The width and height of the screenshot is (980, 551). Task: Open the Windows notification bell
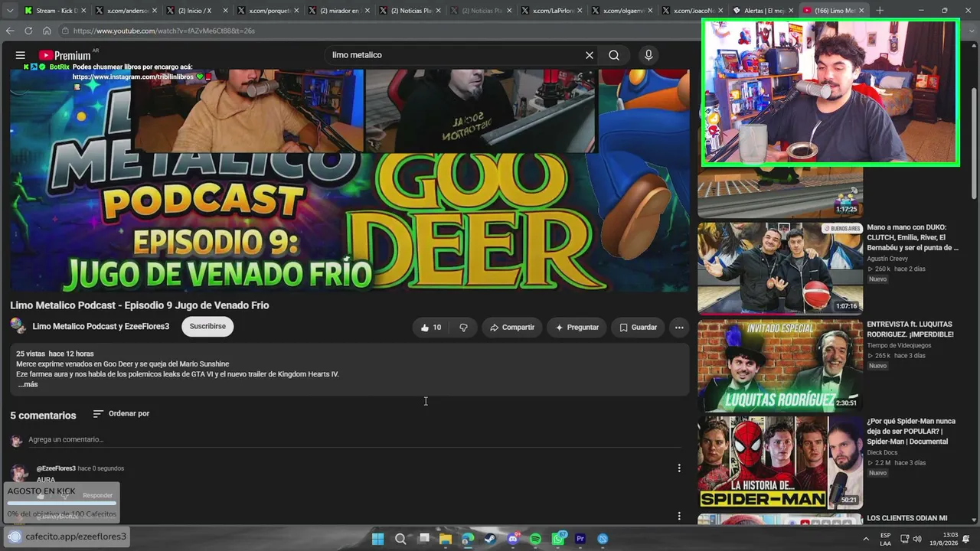click(x=966, y=539)
